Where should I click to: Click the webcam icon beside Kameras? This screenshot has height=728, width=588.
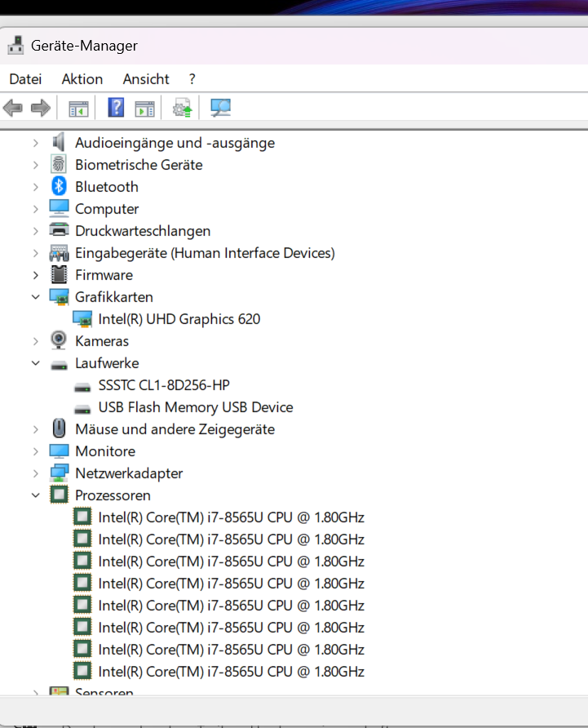point(59,340)
